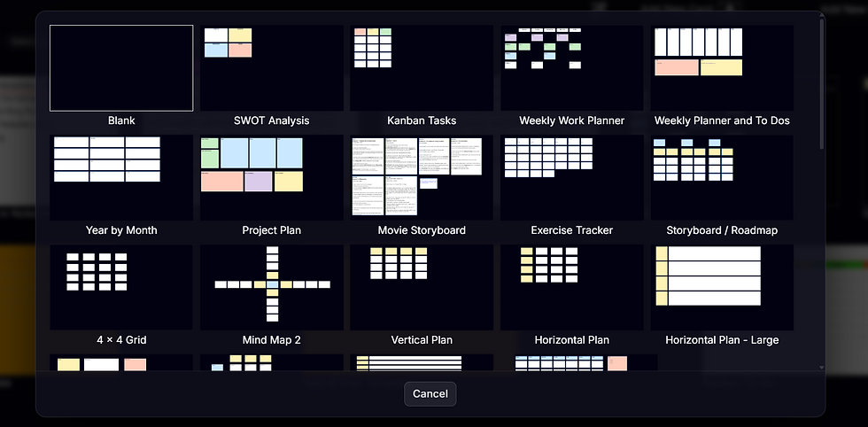Image resolution: width=868 pixels, height=427 pixels.
Task: Click the 'Year by Month' label
Action: [x=121, y=229]
